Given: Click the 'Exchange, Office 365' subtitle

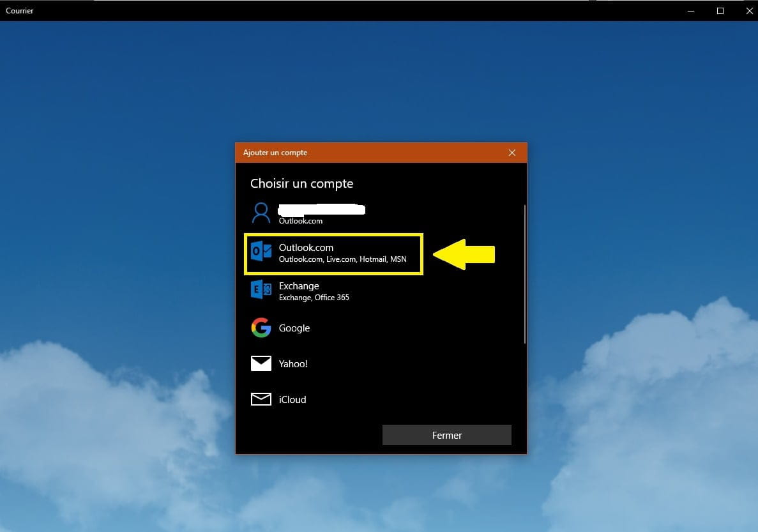Looking at the screenshot, I should pos(314,298).
